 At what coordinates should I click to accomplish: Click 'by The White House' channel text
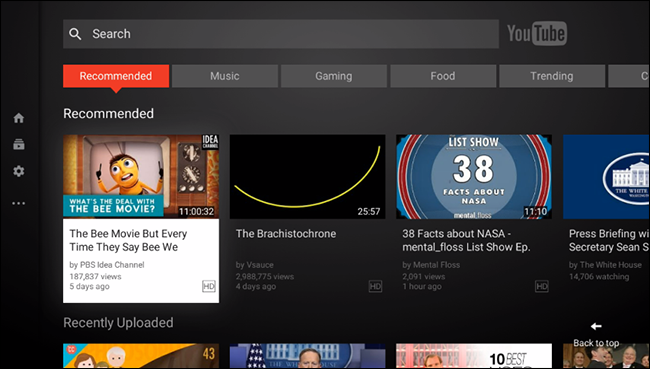coord(605,265)
